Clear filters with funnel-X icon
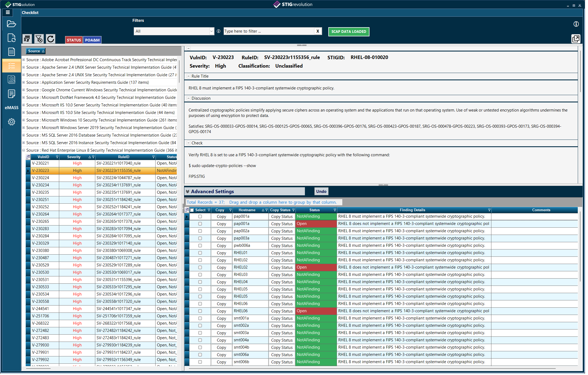The image size is (588, 375). (x=39, y=39)
